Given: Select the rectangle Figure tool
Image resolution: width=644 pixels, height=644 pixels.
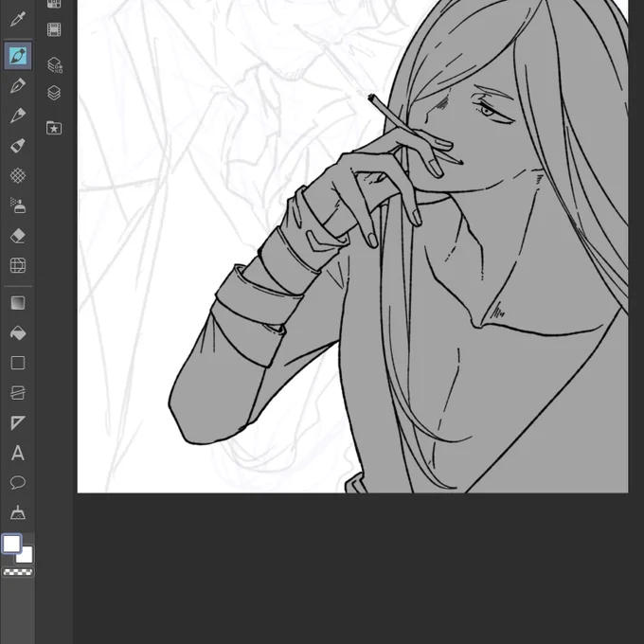Looking at the screenshot, I should pyautogui.click(x=18, y=363).
